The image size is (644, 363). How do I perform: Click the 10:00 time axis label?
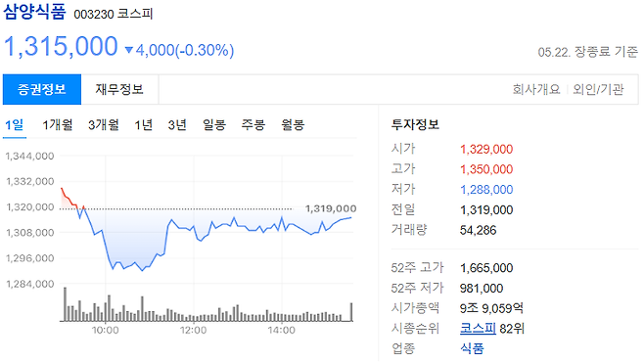click(105, 330)
